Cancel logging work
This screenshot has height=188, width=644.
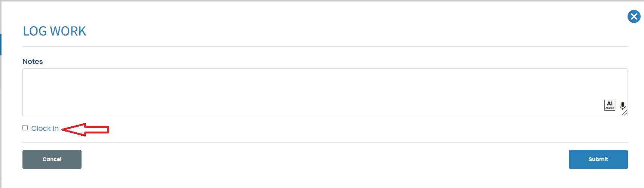(52, 159)
